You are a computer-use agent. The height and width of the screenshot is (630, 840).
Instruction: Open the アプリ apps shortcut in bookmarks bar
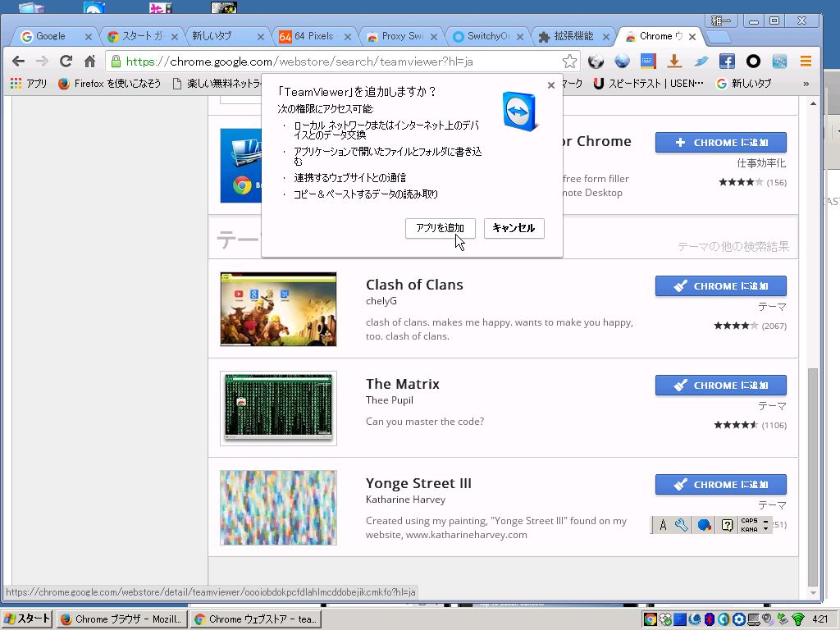pos(29,84)
